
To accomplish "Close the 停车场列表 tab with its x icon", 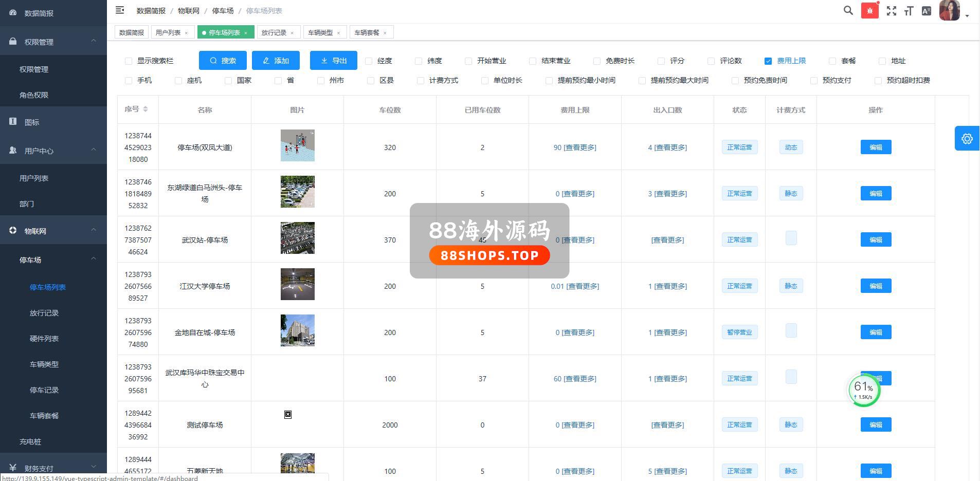I will [246, 33].
